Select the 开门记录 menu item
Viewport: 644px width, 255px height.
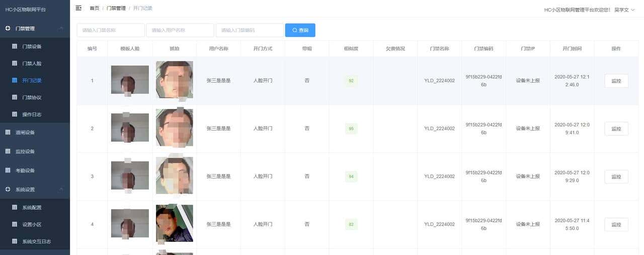point(35,80)
